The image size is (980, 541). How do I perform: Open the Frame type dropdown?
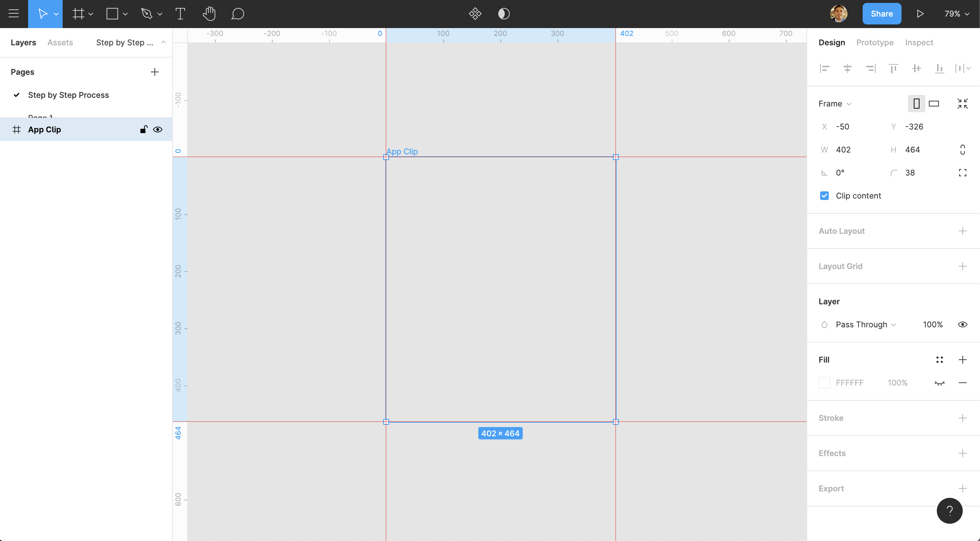[835, 104]
